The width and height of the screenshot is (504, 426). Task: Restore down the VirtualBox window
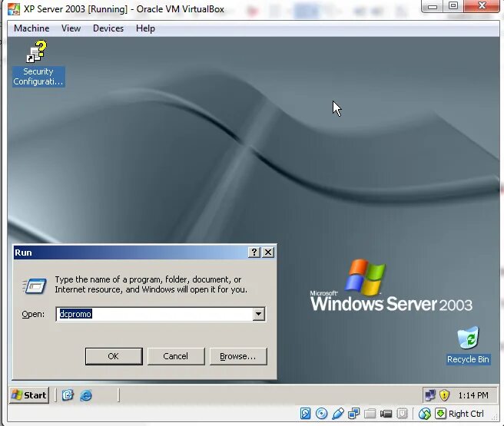pos(453,6)
